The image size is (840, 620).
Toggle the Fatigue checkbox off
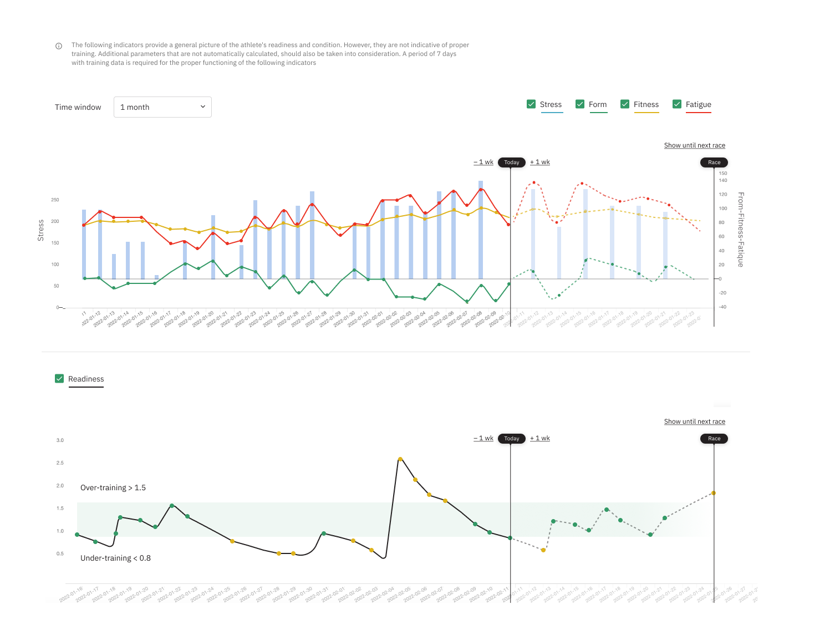(677, 104)
